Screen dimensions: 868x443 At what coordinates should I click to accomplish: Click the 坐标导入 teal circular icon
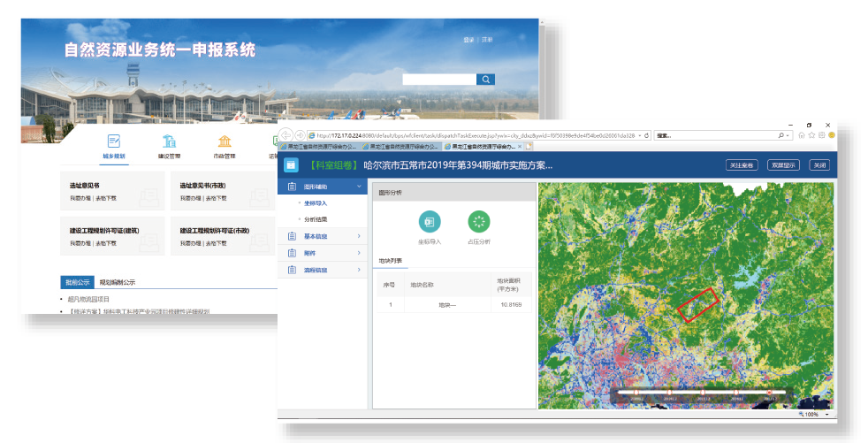point(429,221)
